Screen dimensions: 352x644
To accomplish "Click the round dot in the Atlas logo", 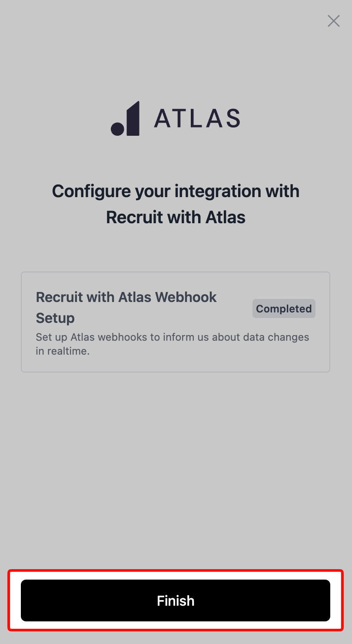I will 118,129.
